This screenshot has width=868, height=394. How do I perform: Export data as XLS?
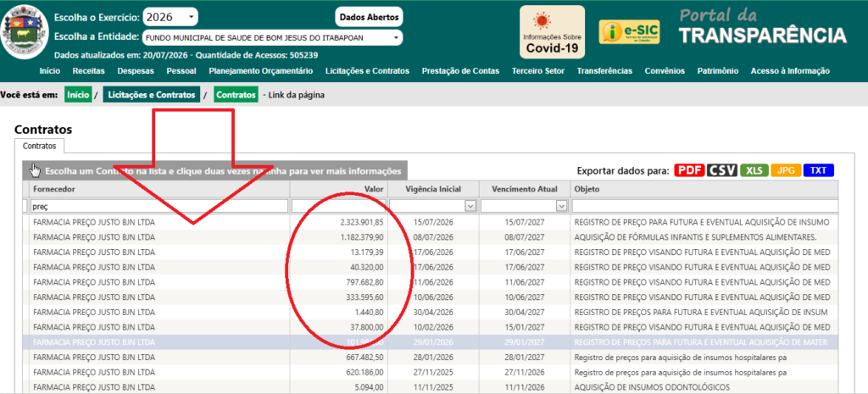click(754, 170)
